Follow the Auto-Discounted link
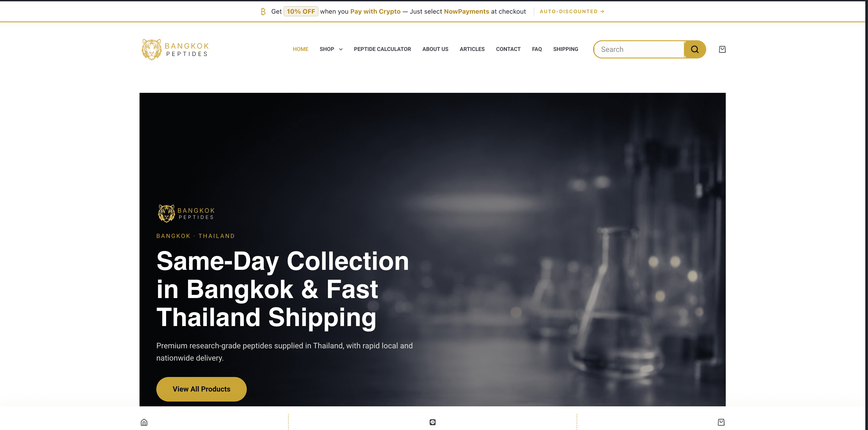This screenshot has height=430, width=868. coord(571,11)
